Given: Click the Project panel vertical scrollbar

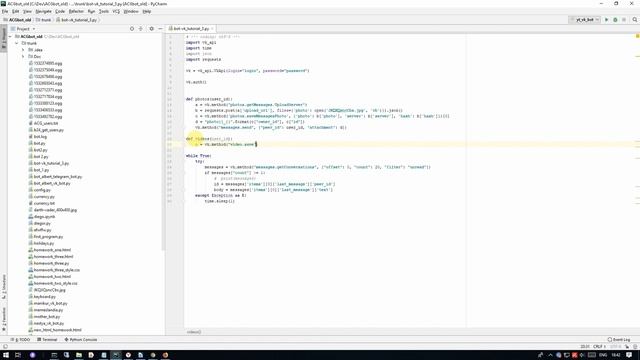Looking at the screenshot, I should tap(163, 143).
